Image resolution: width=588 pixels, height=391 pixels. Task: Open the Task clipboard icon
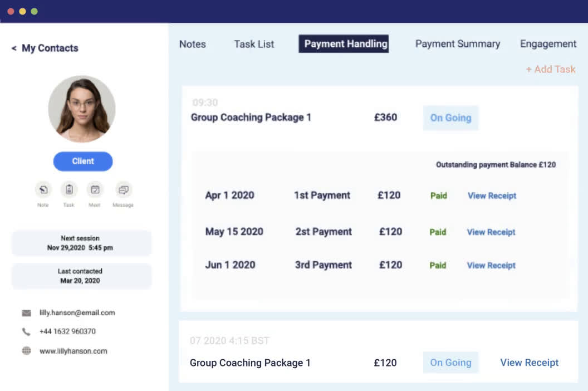[x=69, y=190]
